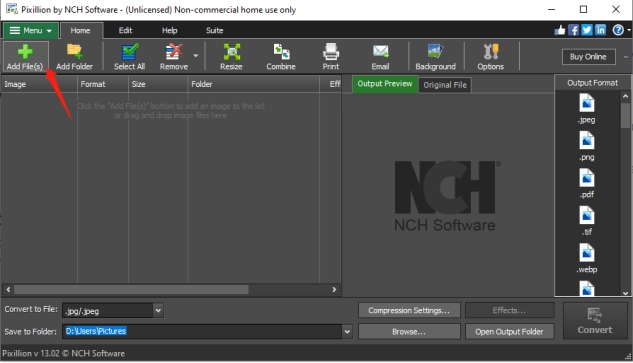Switch to the Edit tab

pos(125,31)
